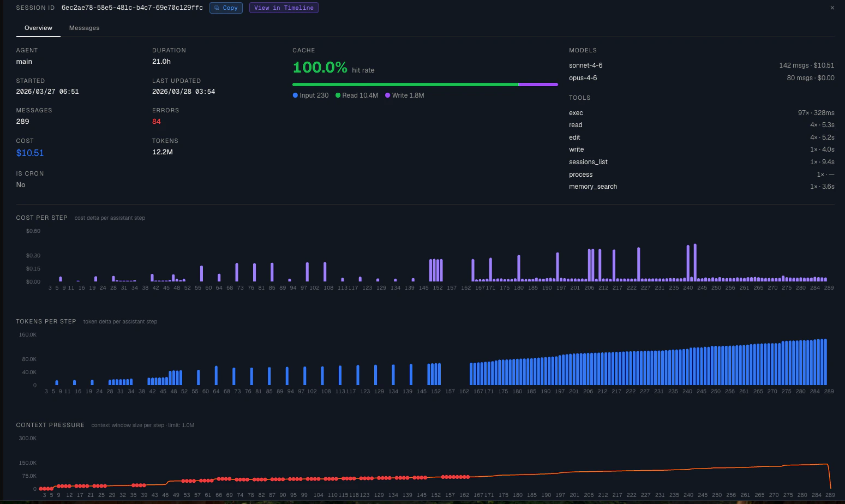This screenshot has width=845, height=504.
Task: Click the tokens total 12.2M
Action: coord(163,152)
